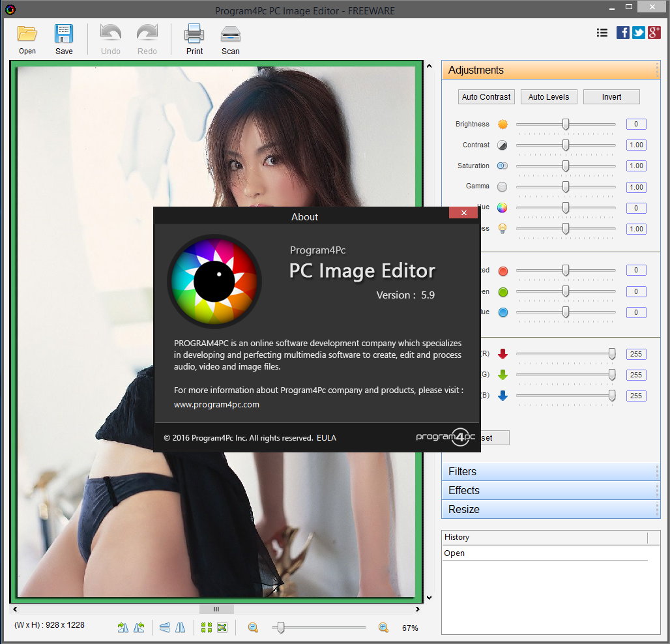Image resolution: width=670 pixels, height=644 pixels.
Task: Click the Google Plus icon
Action: pyautogui.click(x=654, y=33)
